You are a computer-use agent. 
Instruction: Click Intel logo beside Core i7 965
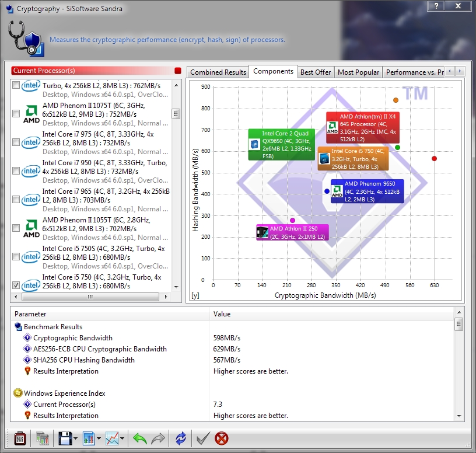(31, 200)
